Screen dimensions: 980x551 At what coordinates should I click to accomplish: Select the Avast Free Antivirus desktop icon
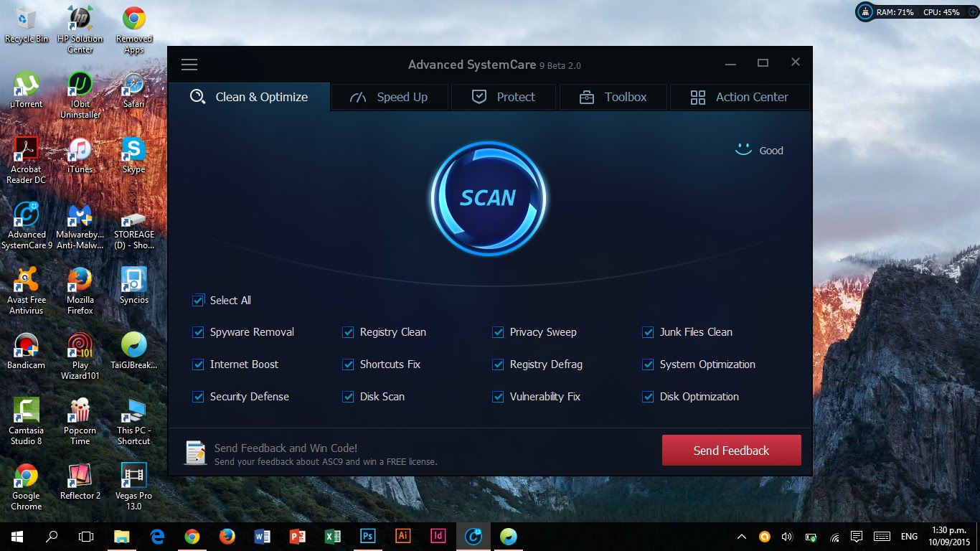pos(27,291)
